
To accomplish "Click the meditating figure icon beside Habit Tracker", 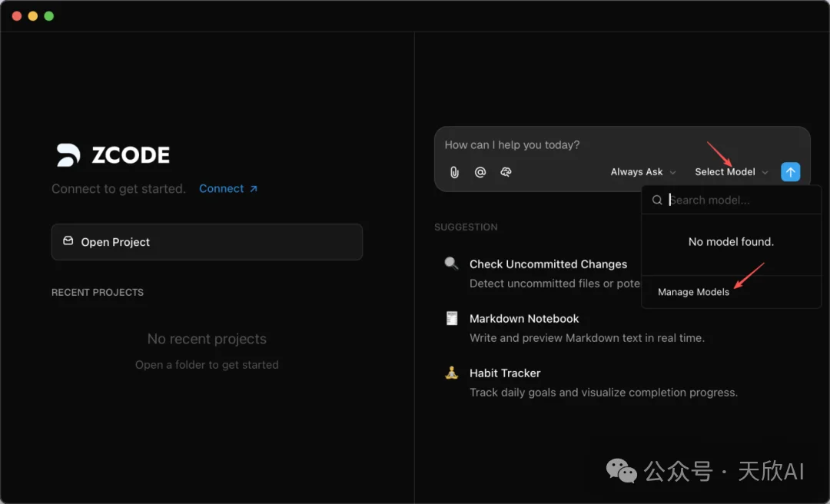I will 450,372.
